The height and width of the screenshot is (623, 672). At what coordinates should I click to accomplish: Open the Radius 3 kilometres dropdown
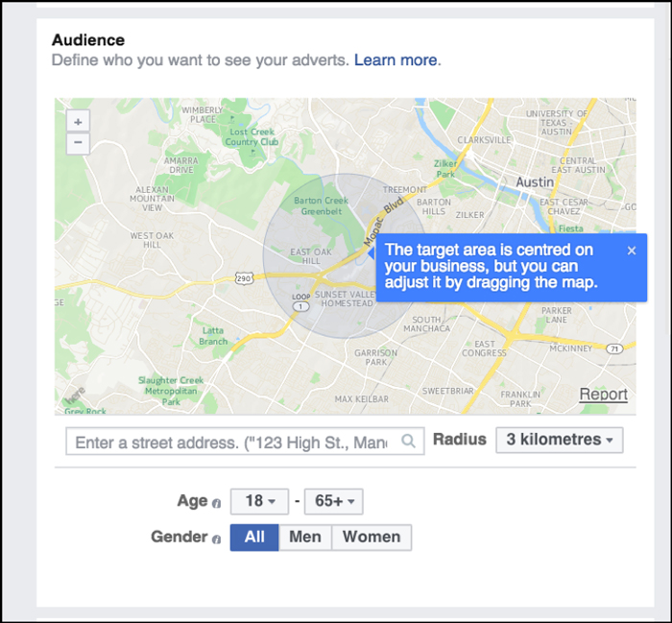(560, 440)
